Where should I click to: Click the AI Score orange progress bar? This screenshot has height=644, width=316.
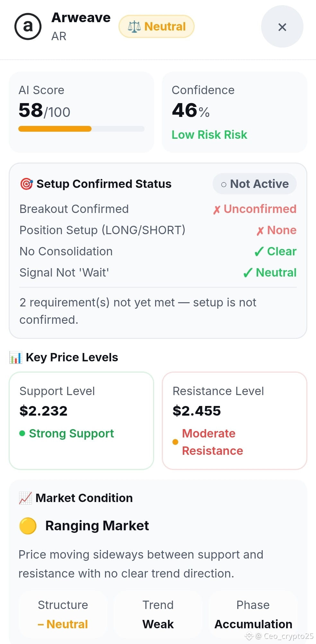tap(55, 129)
